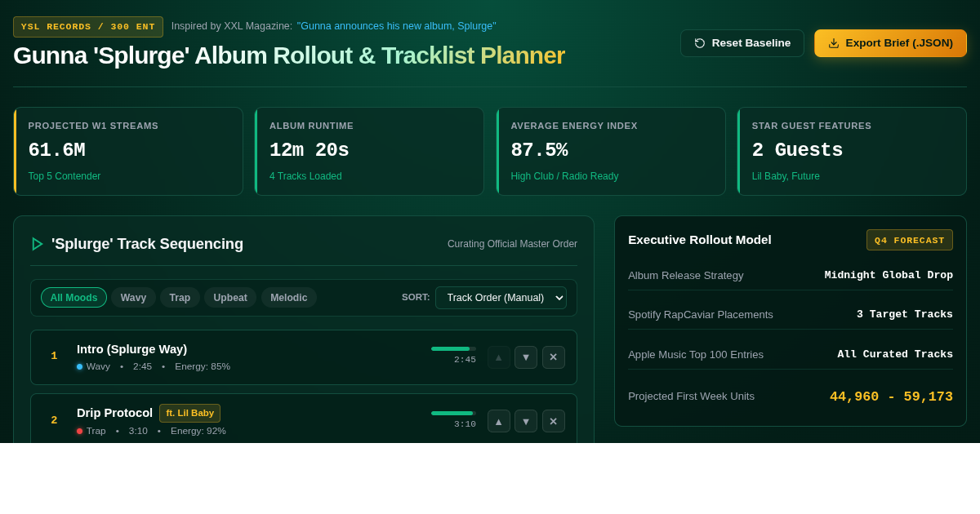Remove Drip Protocol track
Screen dimensions: 980x514
(554, 421)
